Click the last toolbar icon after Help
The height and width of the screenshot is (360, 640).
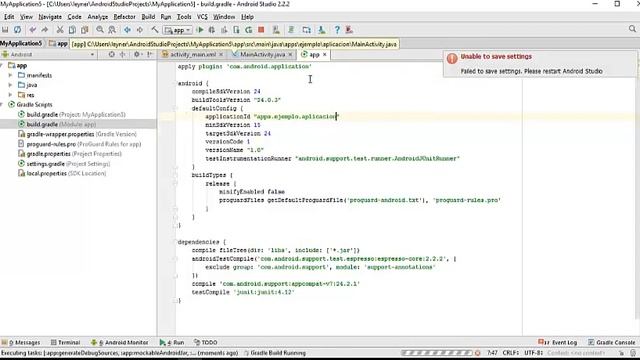(349, 30)
